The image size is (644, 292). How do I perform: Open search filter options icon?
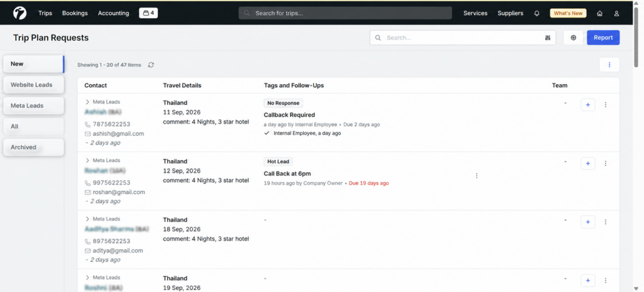(x=548, y=38)
